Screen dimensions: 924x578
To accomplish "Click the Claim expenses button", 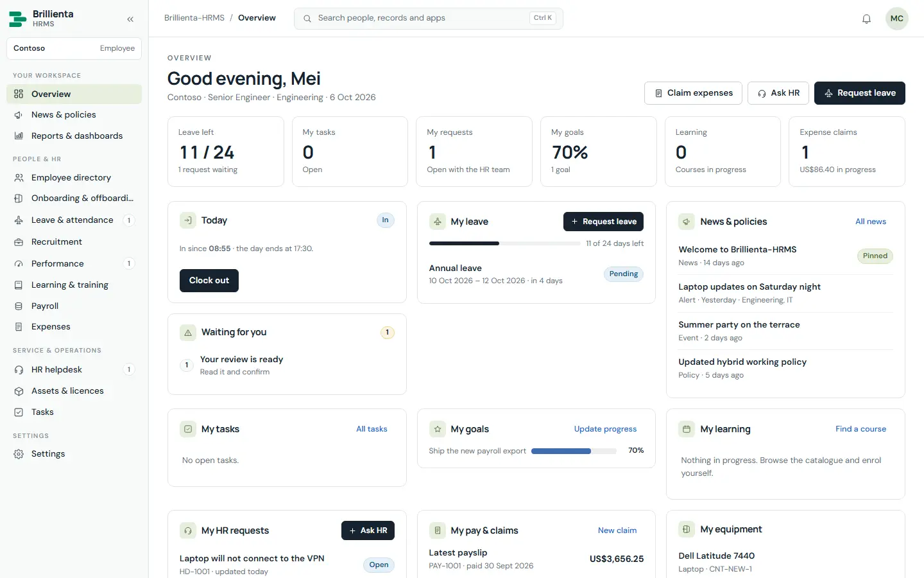I will (x=693, y=93).
